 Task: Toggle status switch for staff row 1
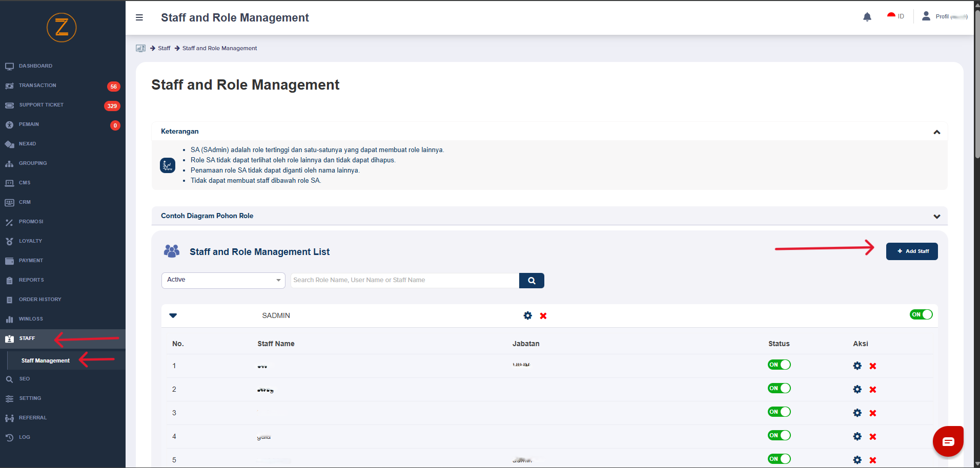779,365
